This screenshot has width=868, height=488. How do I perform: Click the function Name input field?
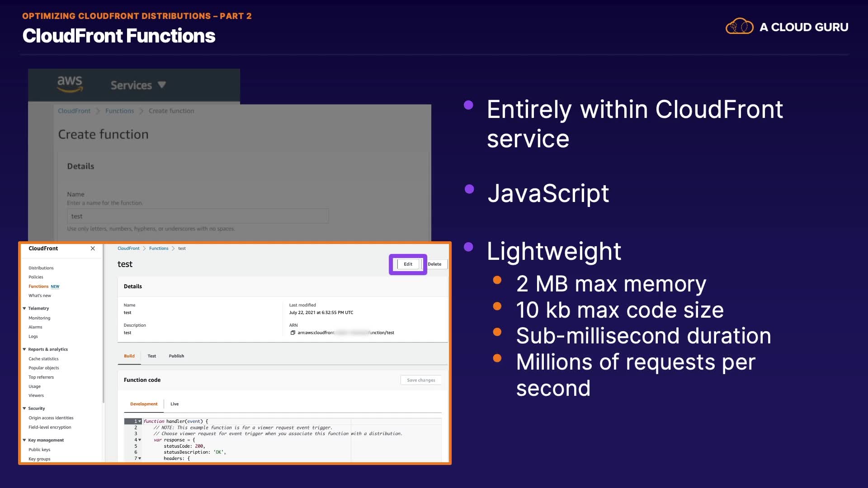pos(198,216)
